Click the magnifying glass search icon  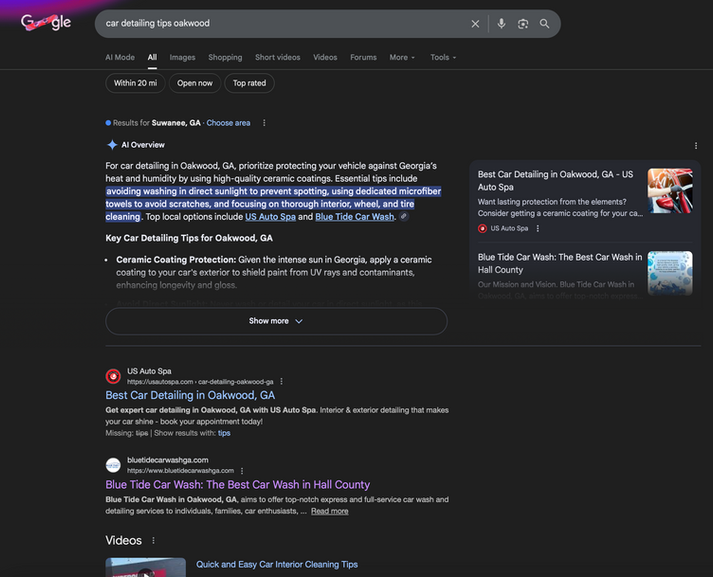[x=544, y=24]
